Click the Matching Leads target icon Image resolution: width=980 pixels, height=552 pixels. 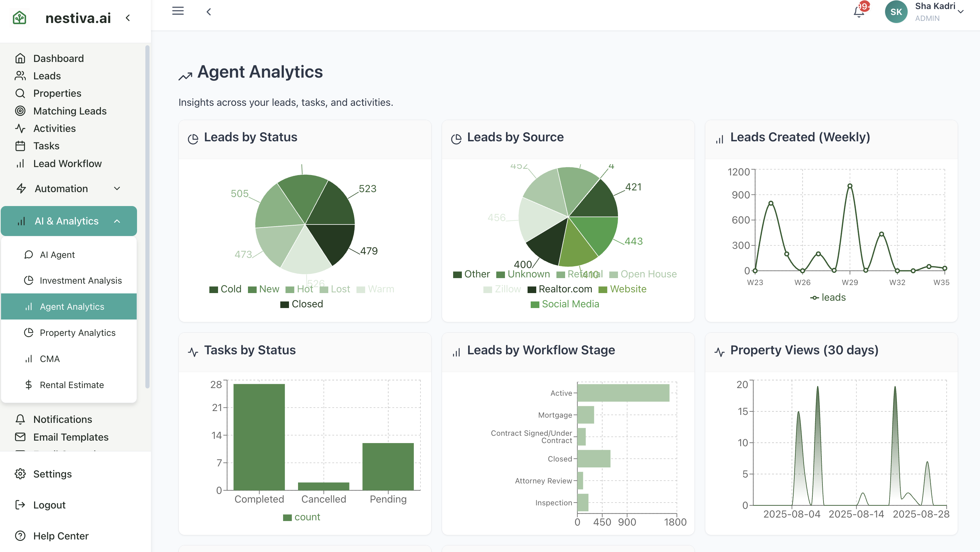pyautogui.click(x=20, y=111)
